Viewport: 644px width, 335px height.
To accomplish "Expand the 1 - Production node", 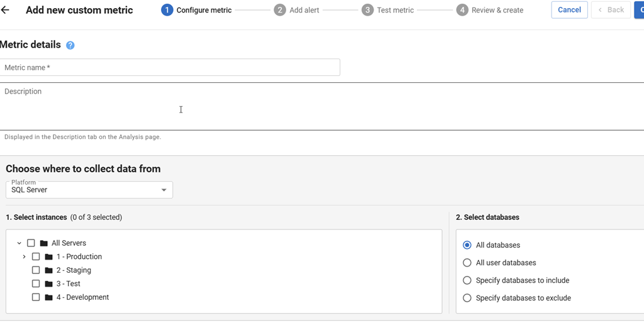I will [x=24, y=257].
